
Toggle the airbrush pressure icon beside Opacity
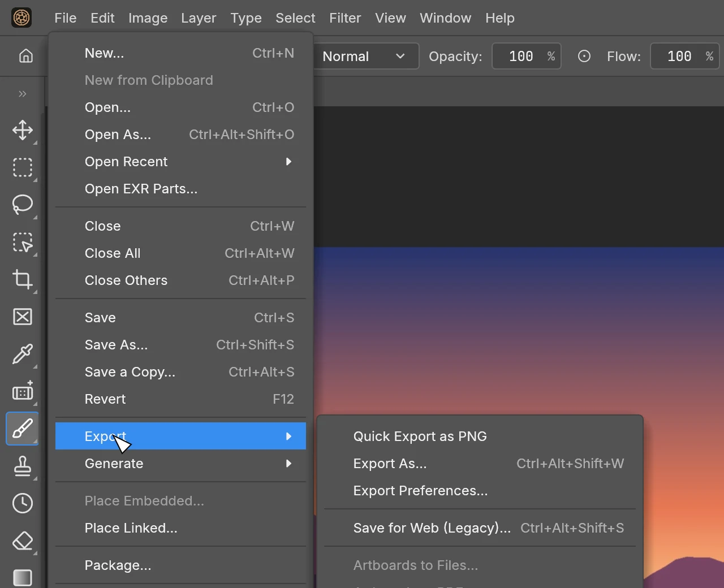(x=584, y=56)
